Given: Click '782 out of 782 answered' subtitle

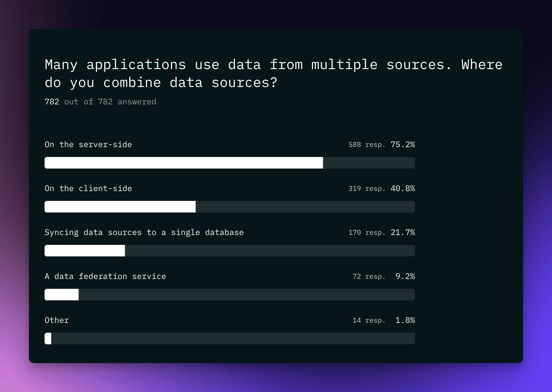Looking at the screenshot, I should tap(100, 102).
